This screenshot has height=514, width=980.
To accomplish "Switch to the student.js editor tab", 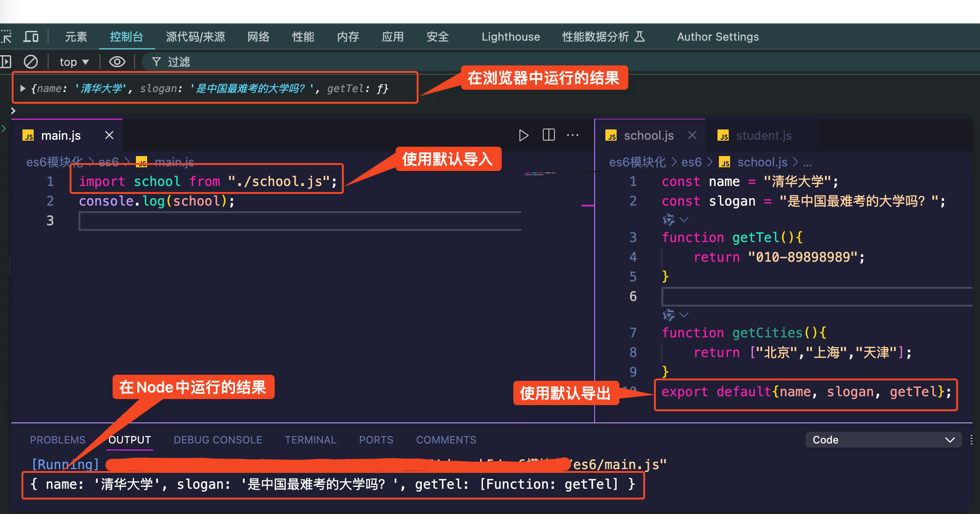I will pos(763,136).
